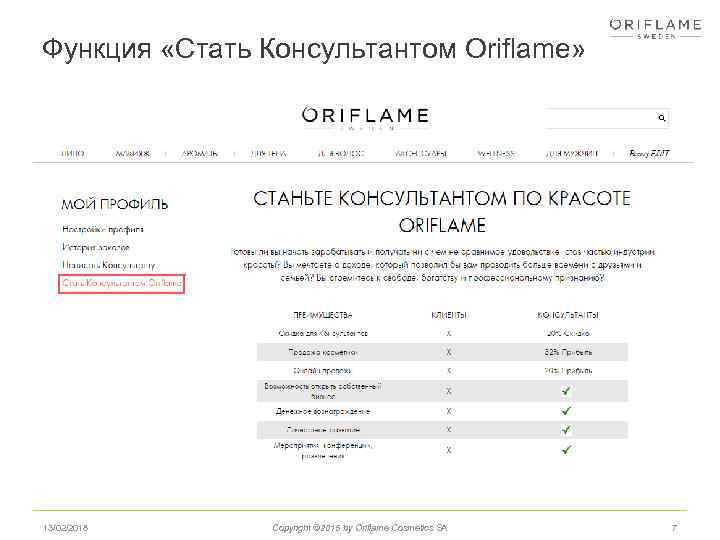Open the ДЛЯ ВОЛОС navigation menu

(x=341, y=153)
